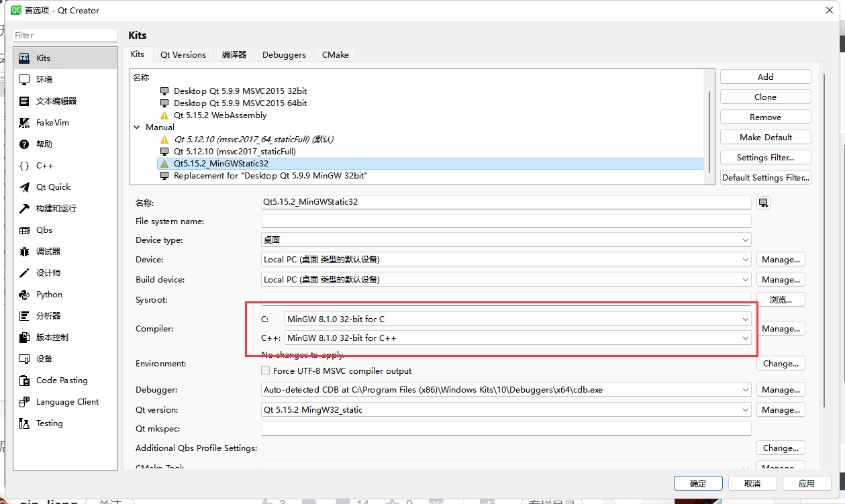Open the Code Pasting category icon
Screen dimensions: 845x504
[24, 381]
